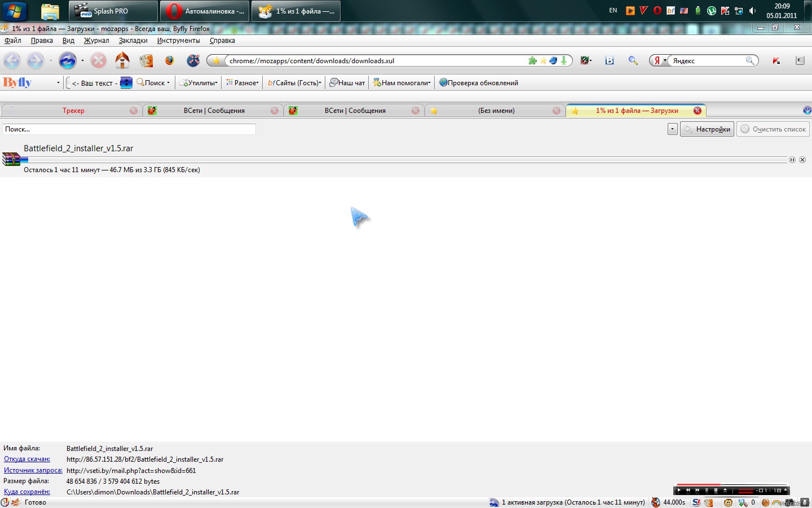Image resolution: width=812 pixels, height=508 pixels.
Task: Submit search with Yandex magnifier icon
Action: click(x=751, y=60)
